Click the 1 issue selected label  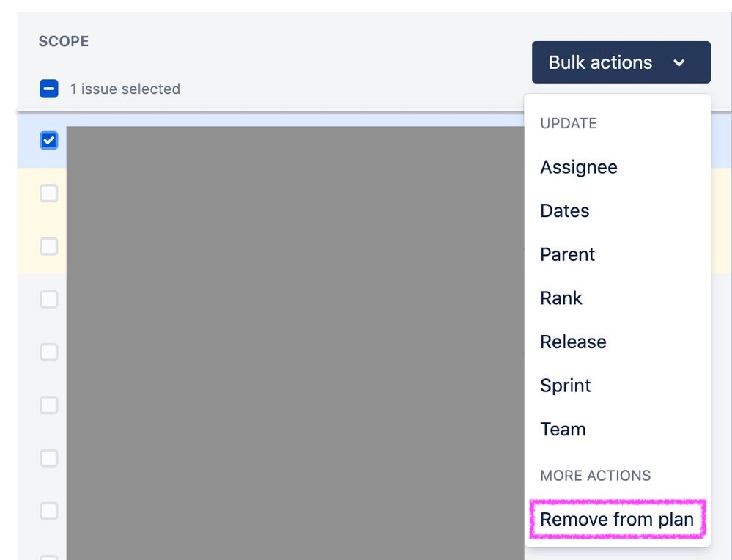point(124,89)
